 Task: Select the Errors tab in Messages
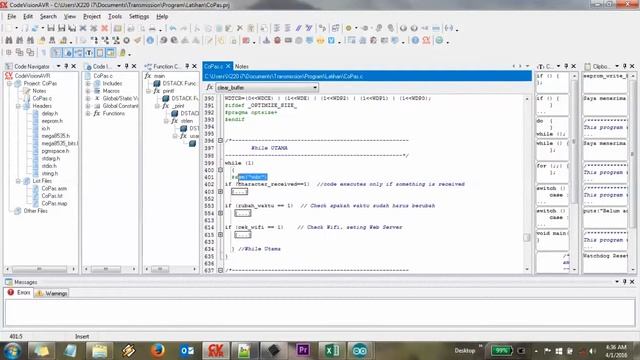[x=19, y=293]
